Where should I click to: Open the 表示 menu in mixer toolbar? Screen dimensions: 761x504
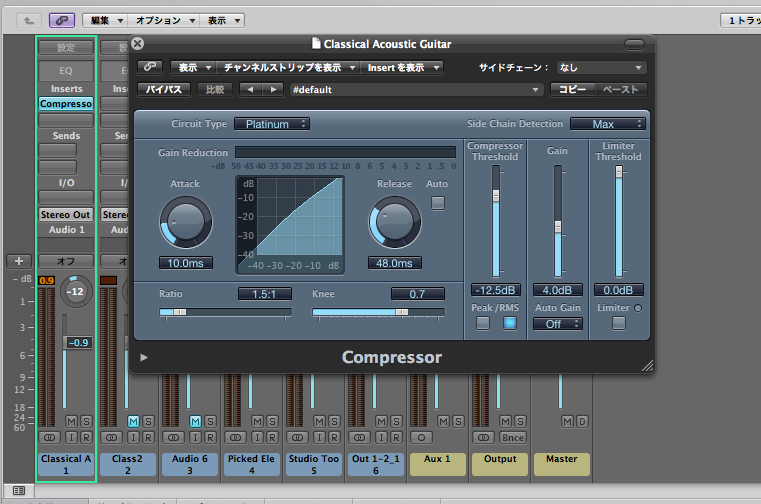coord(222,20)
